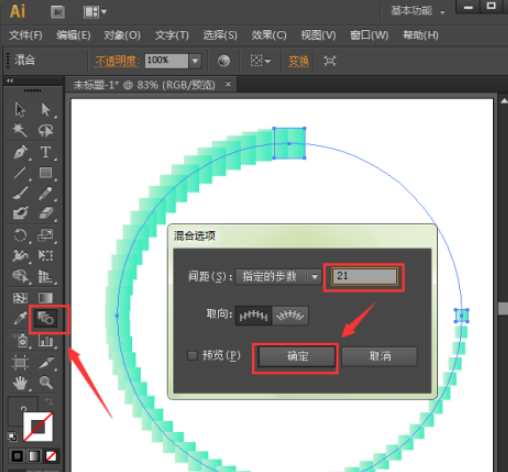Expand the opacity 100% dropdown arrow
This screenshot has width=508, height=472.
click(195, 61)
